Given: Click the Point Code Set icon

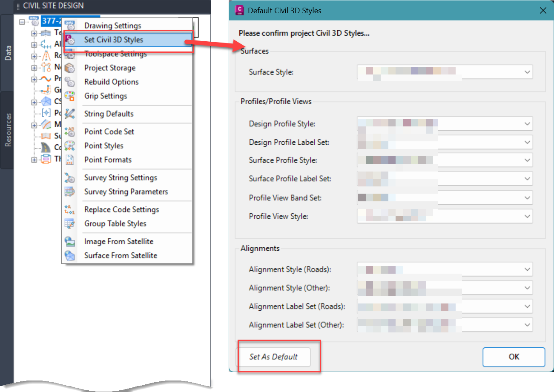Looking at the screenshot, I should tap(70, 132).
